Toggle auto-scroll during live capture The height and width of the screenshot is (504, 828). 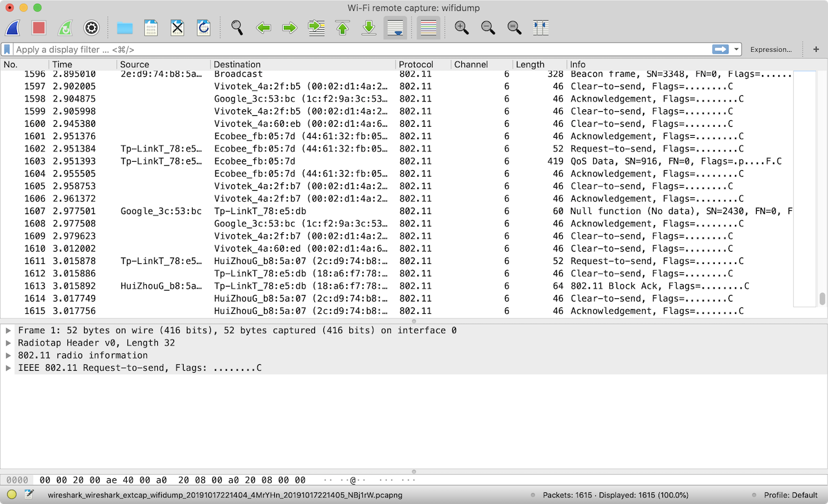pyautogui.click(x=395, y=28)
